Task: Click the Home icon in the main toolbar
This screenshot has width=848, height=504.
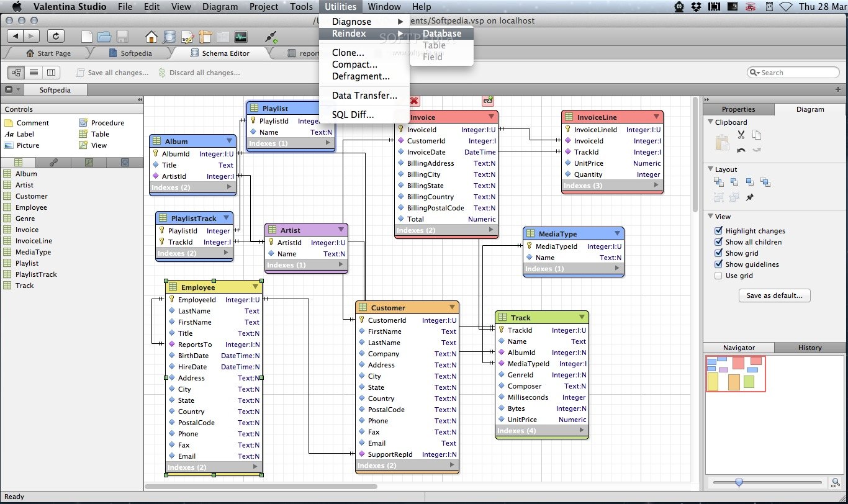Action: coord(151,37)
